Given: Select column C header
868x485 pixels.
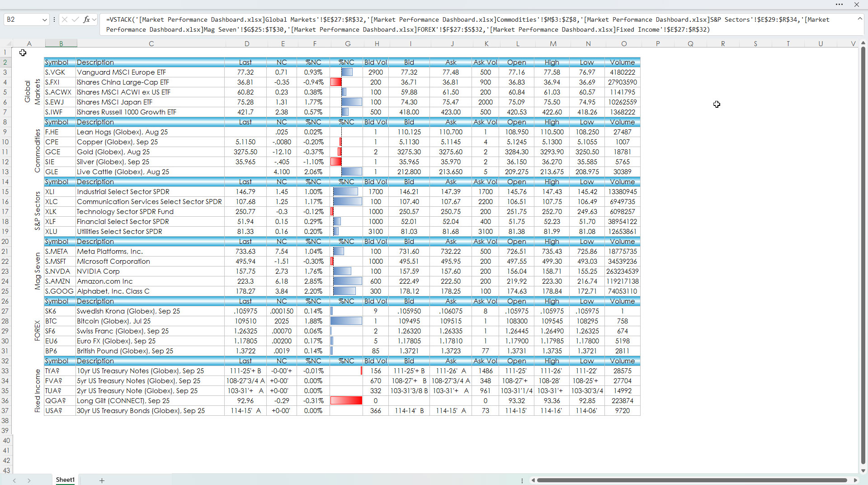Looking at the screenshot, I should pyautogui.click(x=151, y=43).
